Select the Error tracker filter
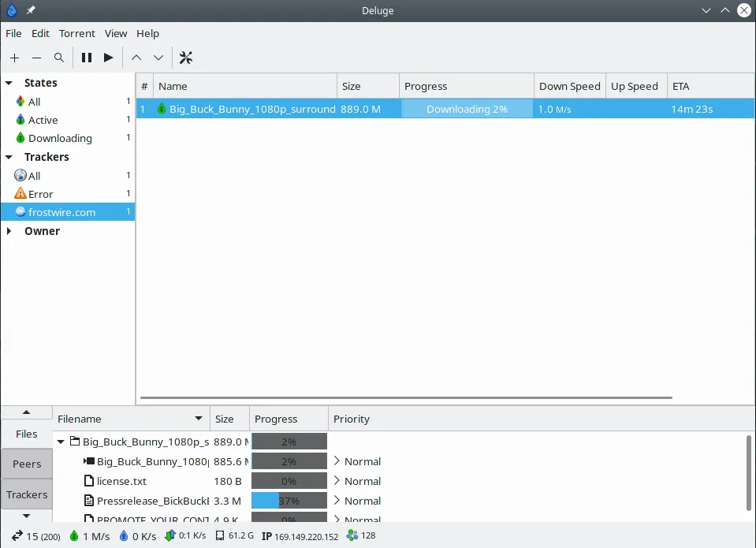The width and height of the screenshot is (756, 548). click(x=68, y=194)
